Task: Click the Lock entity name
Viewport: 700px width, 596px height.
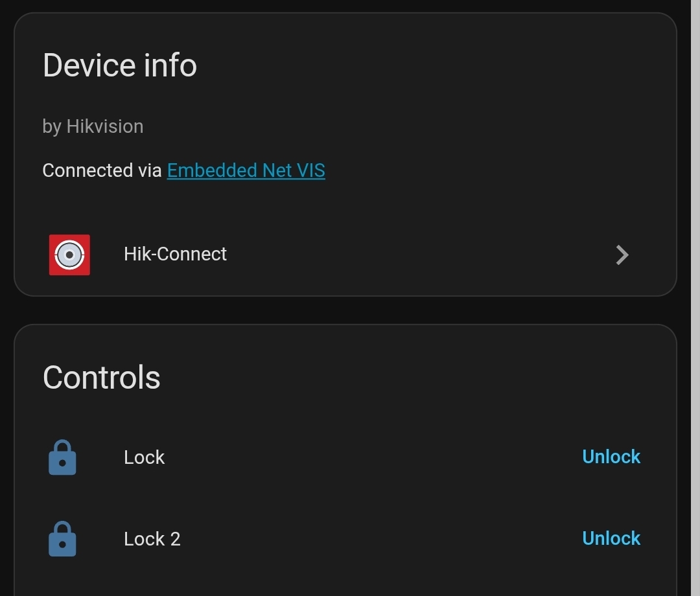Action: tap(144, 457)
